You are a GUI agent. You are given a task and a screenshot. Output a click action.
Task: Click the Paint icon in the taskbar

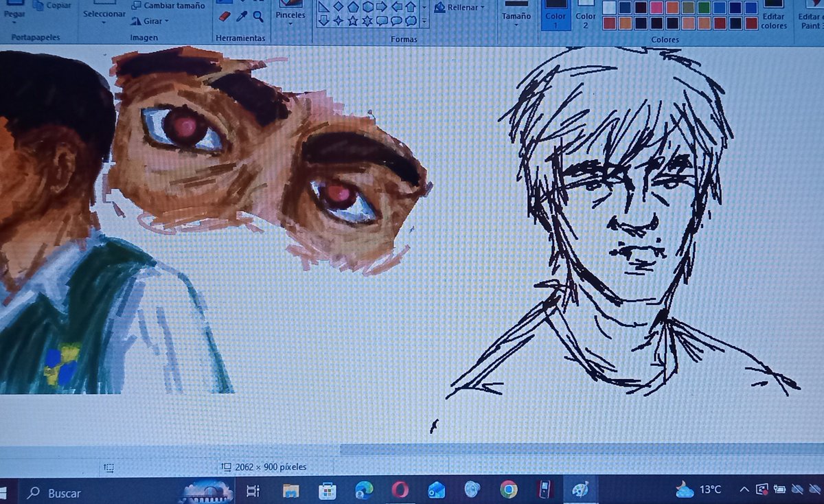click(580, 490)
